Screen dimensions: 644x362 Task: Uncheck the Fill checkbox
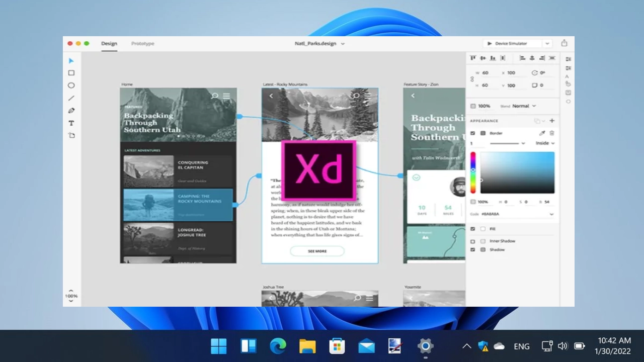coord(472,229)
